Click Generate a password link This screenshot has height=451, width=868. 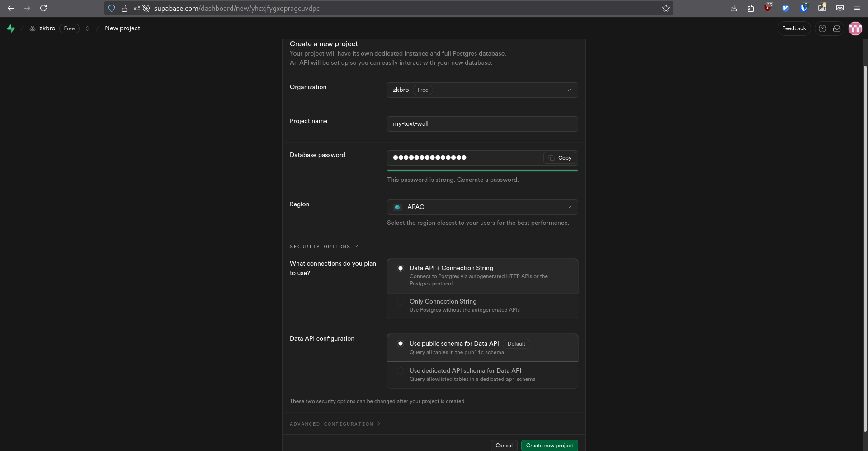click(487, 180)
